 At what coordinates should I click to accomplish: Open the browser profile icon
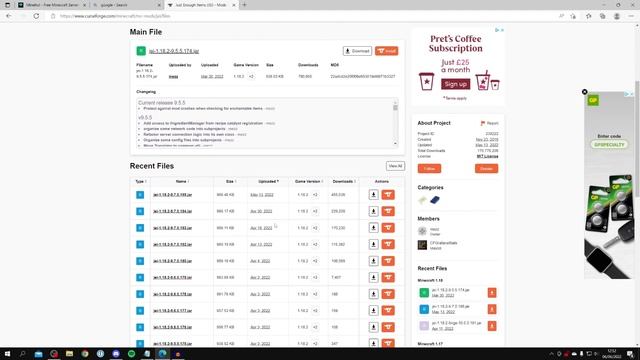(x=617, y=16)
